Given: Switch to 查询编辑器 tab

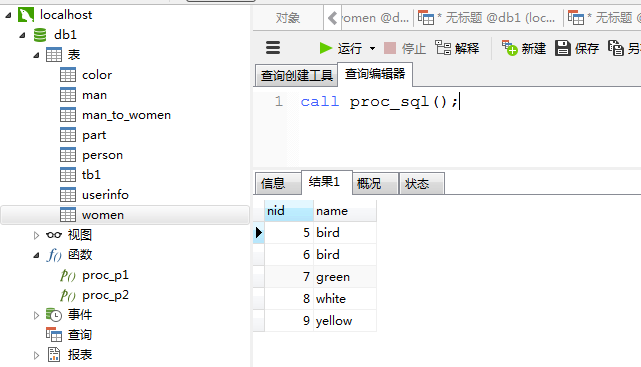Looking at the screenshot, I should [x=375, y=74].
